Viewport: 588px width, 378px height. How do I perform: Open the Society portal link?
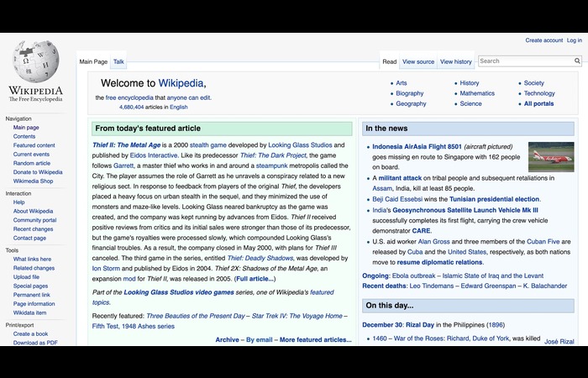coord(533,83)
